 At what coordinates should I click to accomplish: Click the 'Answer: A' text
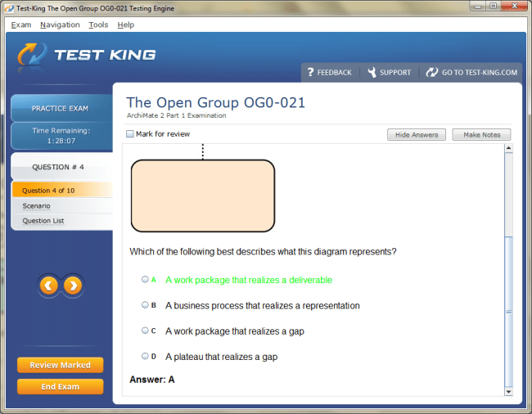[152, 380]
